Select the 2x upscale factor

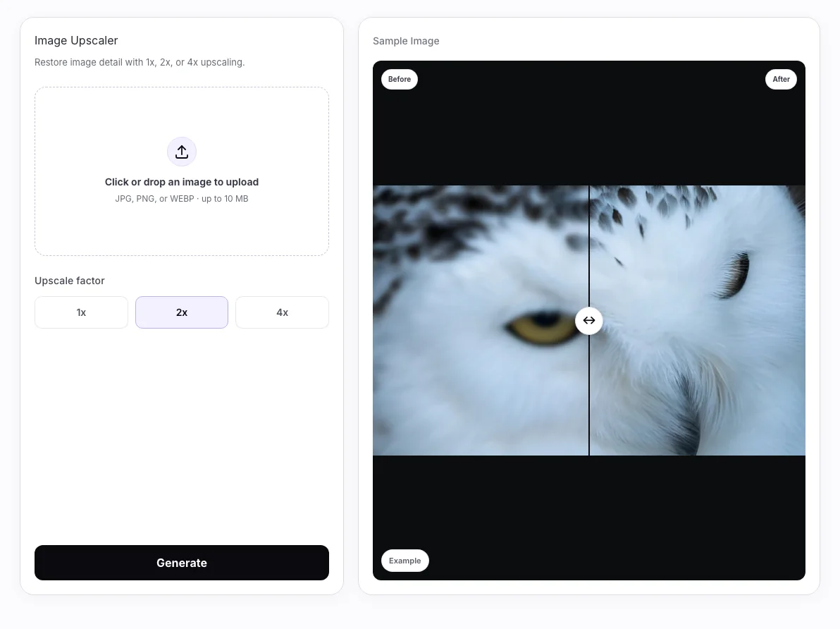(x=182, y=312)
